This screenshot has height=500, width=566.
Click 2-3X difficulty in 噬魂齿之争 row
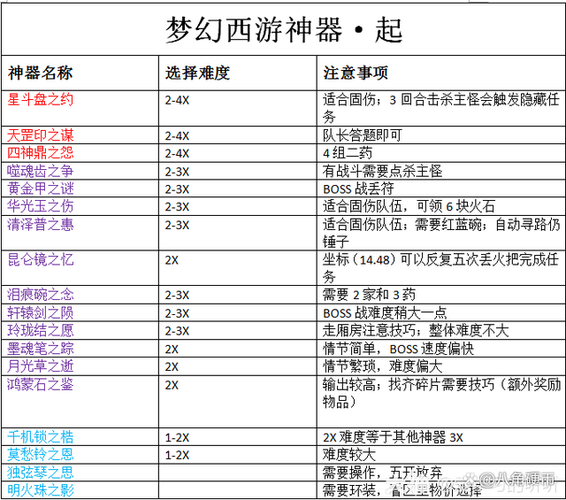pos(177,171)
